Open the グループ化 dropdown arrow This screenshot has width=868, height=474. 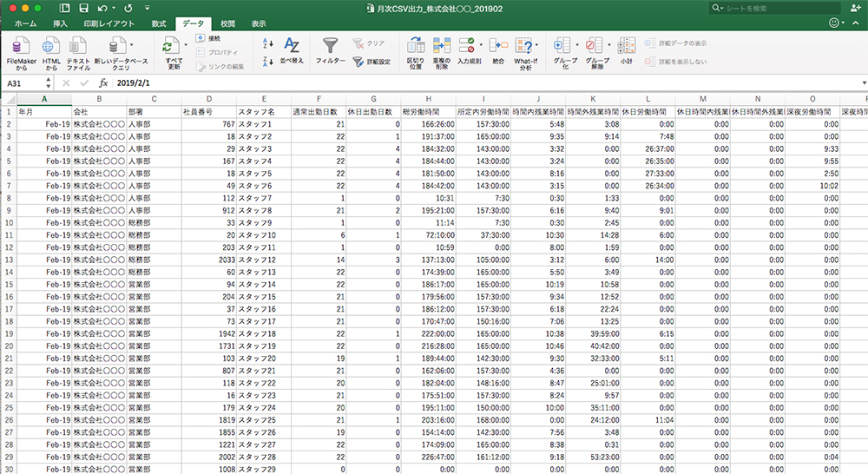[575, 44]
